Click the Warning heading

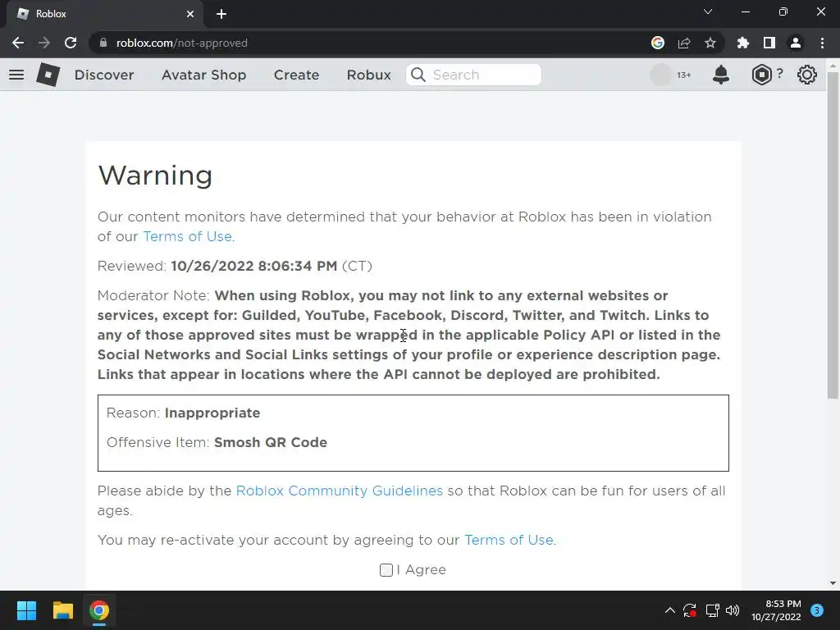point(155,176)
